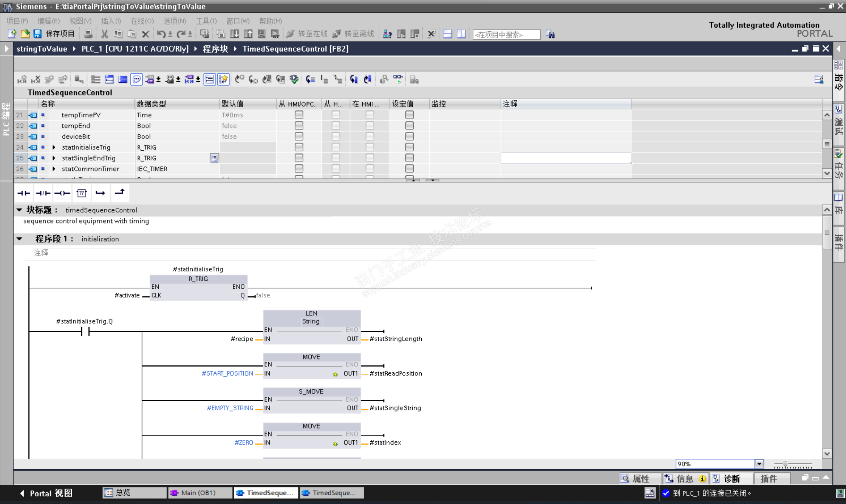Switch to the Main (OB1) tab
Image resolution: width=846 pixels, height=504 pixels.
198,493
